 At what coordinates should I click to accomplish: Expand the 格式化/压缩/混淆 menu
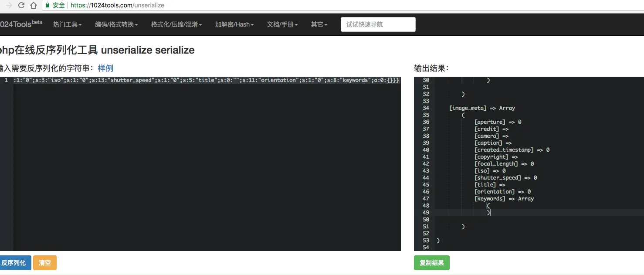pos(176,24)
